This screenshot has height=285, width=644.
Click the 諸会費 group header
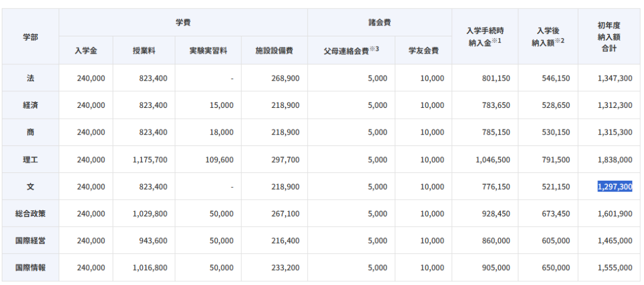point(379,23)
